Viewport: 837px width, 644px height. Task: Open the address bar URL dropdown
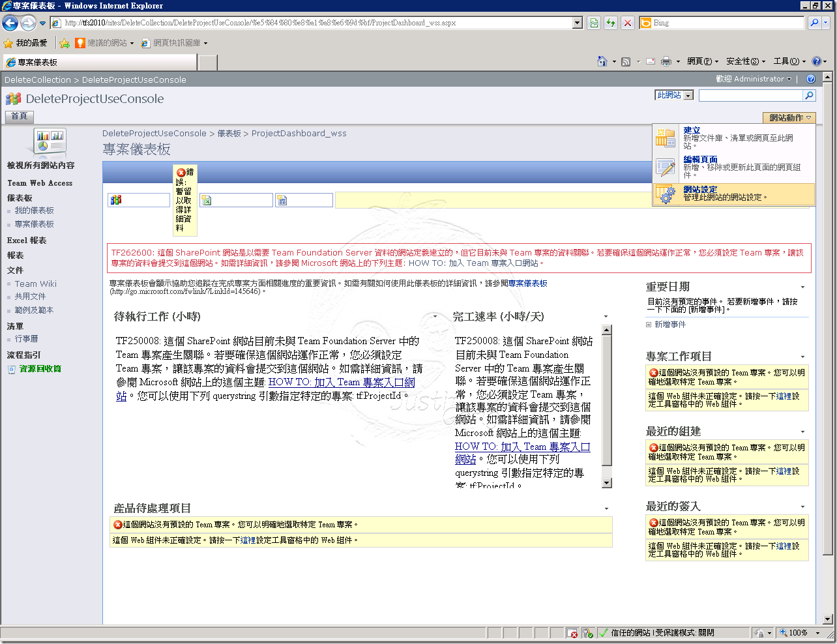[x=578, y=23]
